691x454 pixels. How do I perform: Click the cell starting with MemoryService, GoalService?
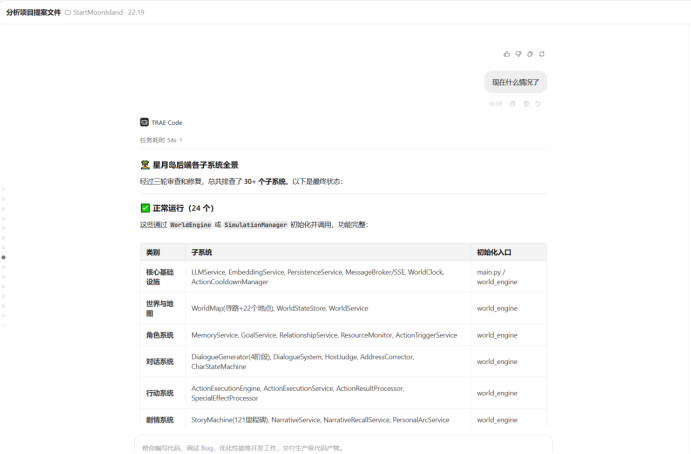[327, 335]
